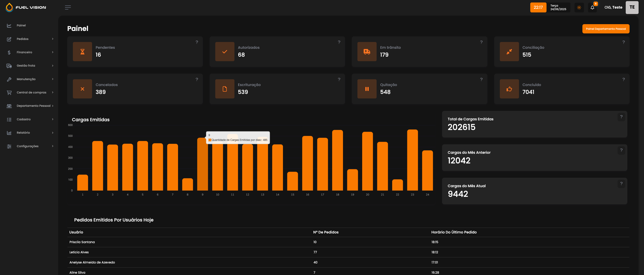Image resolution: width=644 pixels, height=275 pixels.
Task: Click the hamburger menu icon to collapse sidebar
Action: pyautogui.click(x=68, y=7)
